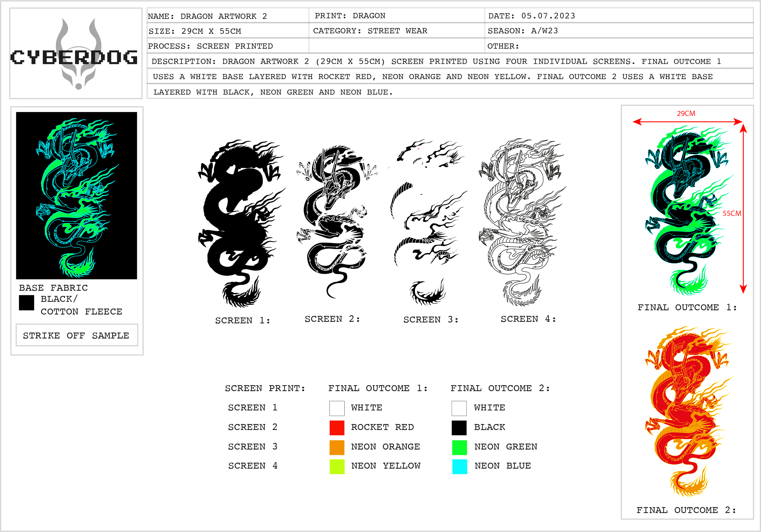Click the 'FINAL OUTCOME 1:' caption under green dragon
Viewport: 761px width, 532px height.
pyautogui.click(x=687, y=307)
